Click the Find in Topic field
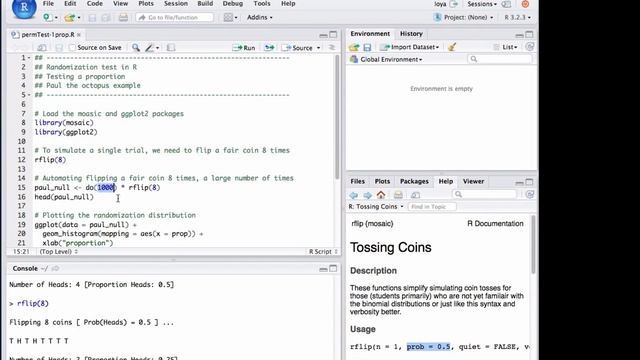640x360 pixels. coord(432,207)
